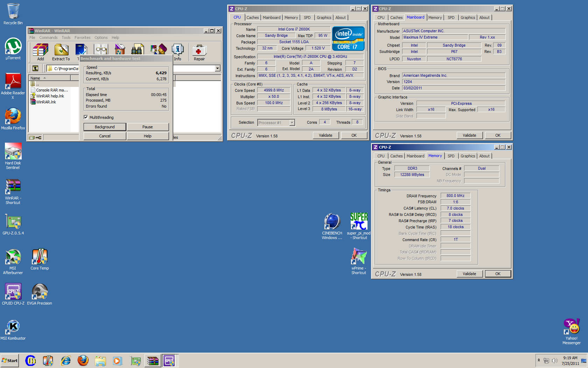Image resolution: width=588 pixels, height=368 pixels.
Task: Select the MSI Kombustor desktop icon
Action: [13, 329]
